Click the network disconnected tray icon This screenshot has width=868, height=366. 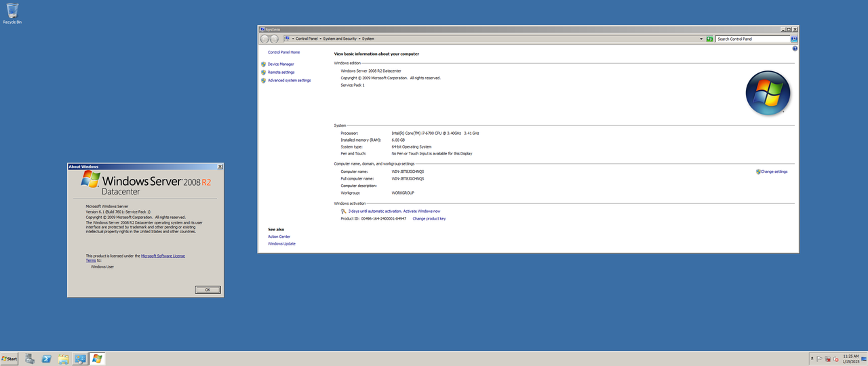827,359
